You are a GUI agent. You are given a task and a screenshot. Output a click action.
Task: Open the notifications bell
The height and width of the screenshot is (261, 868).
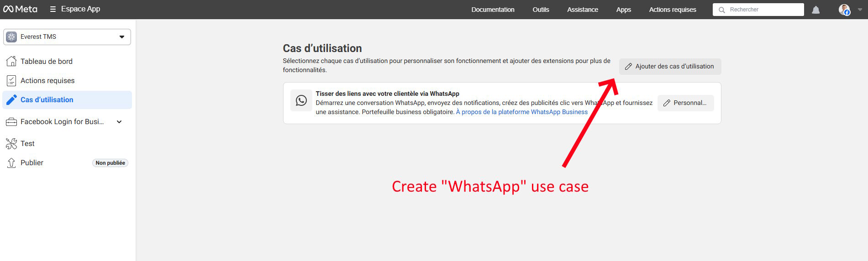(815, 10)
